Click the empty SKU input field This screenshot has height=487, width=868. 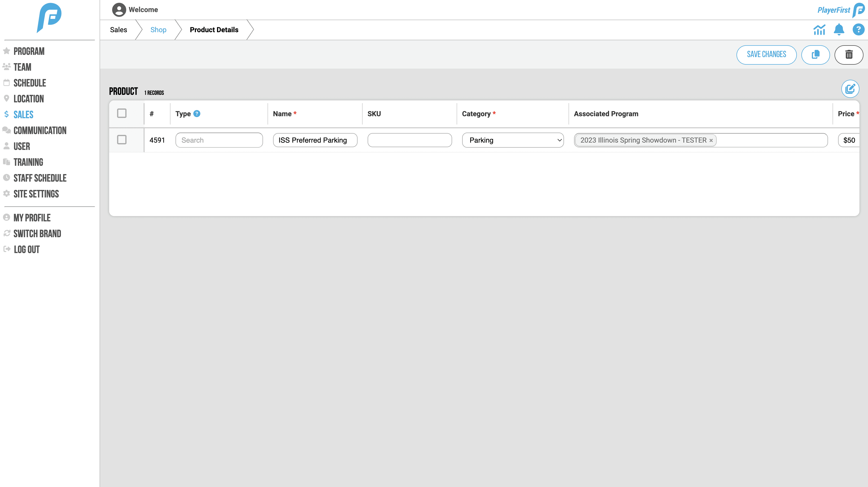[409, 140]
